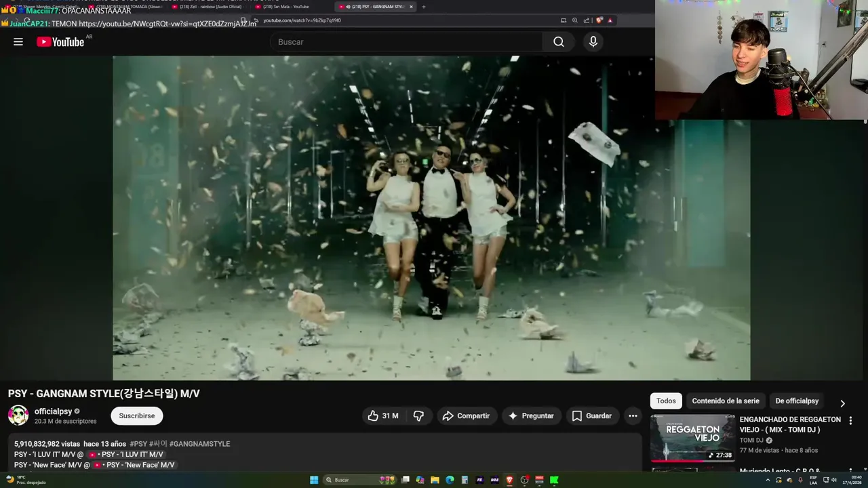Open File Explorer from taskbar
Screen dimensions: 868x488
pos(435,480)
